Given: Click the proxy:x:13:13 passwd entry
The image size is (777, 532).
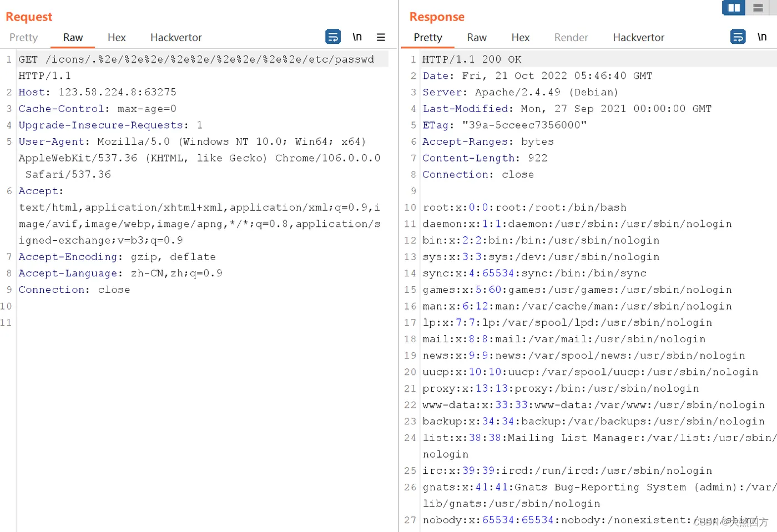Looking at the screenshot, I should point(561,389).
